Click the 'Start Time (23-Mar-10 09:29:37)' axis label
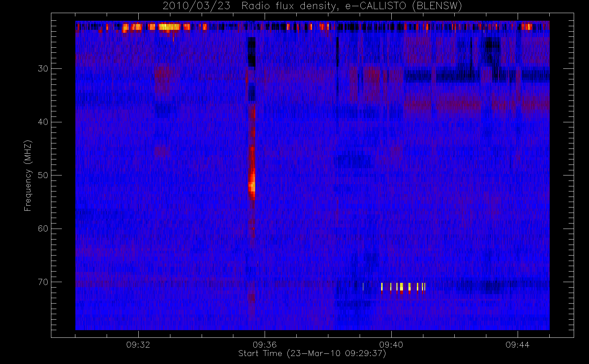This screenshot has height=364, width=589. click(x=312, y=353)
